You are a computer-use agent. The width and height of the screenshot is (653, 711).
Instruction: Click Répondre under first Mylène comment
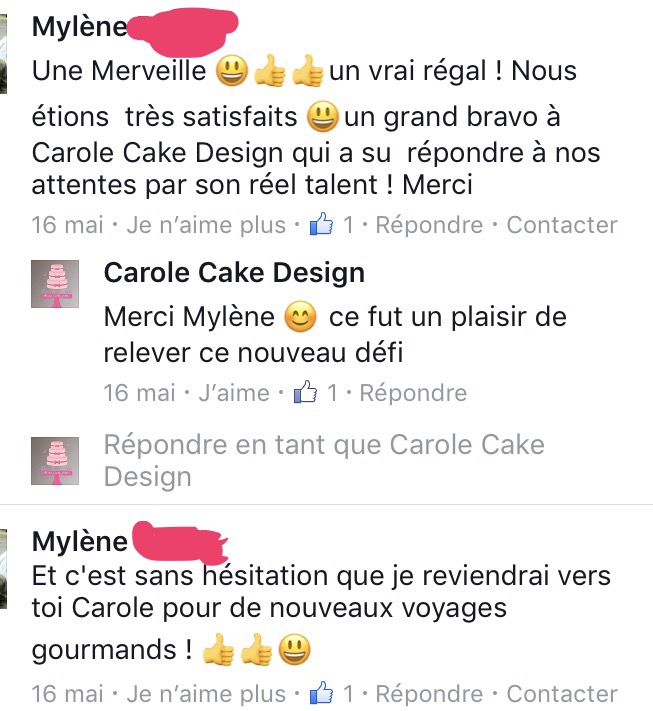click(429, 225)
